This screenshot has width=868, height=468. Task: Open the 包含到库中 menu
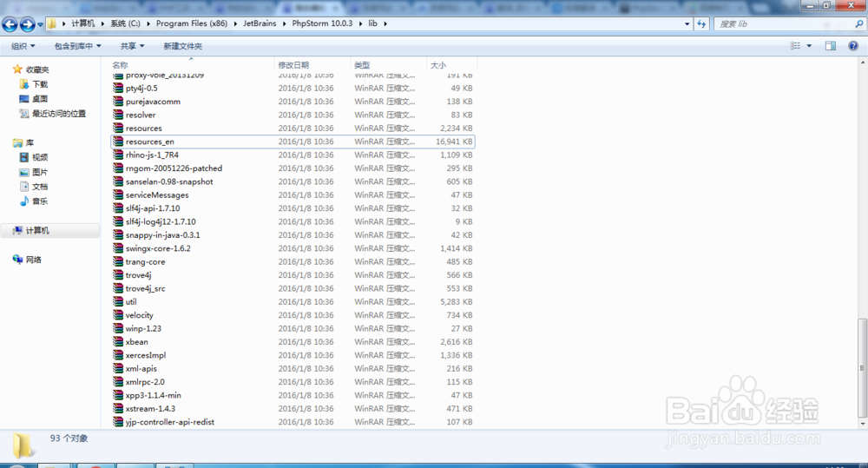77,46
